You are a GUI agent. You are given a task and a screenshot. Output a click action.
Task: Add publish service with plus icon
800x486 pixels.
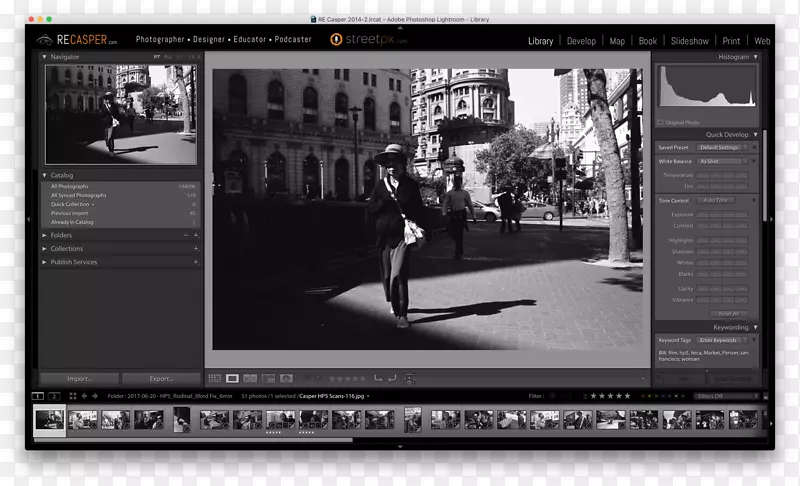[x=196, y=262]
